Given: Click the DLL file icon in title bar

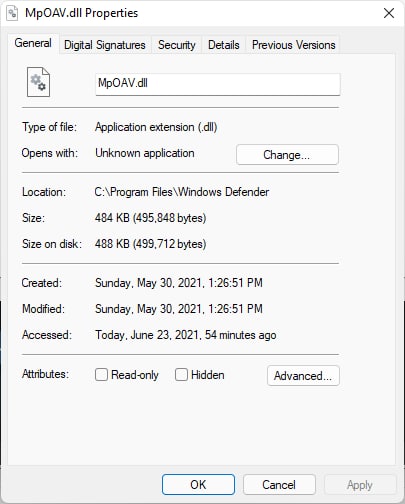Looking at the screenshot, I should (x=12, y=13).
